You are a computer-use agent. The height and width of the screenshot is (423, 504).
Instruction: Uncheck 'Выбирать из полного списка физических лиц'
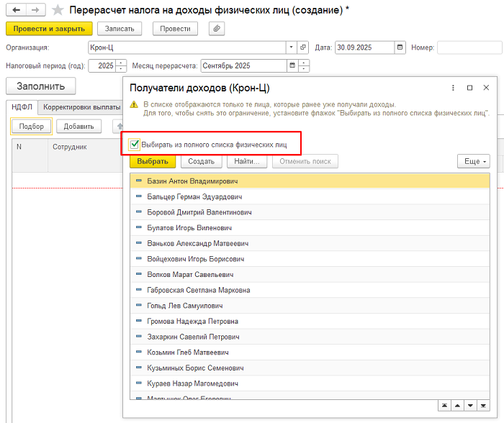click(x=135, y=144)
